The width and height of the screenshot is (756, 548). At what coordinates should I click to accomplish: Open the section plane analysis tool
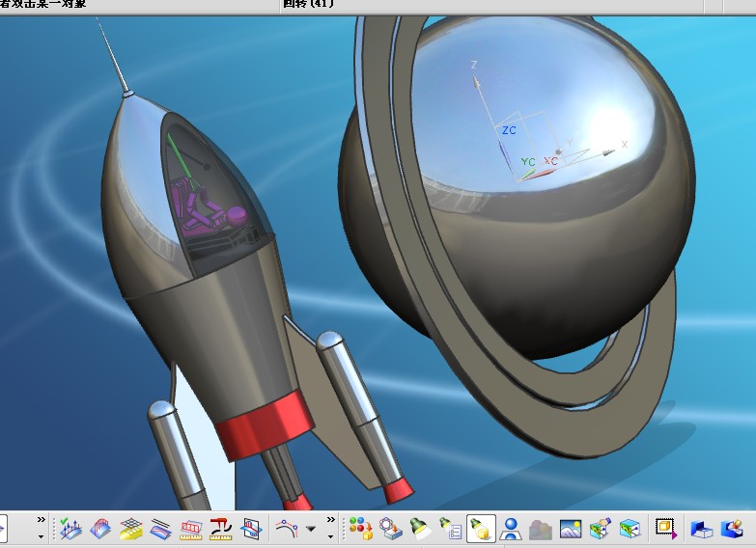[251, 529]
